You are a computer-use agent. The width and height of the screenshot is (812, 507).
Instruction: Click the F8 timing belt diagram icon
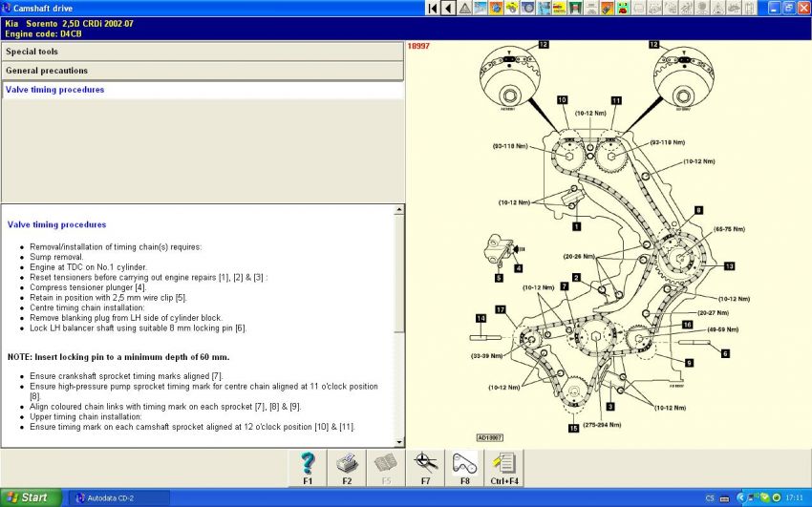pos(464,469)
